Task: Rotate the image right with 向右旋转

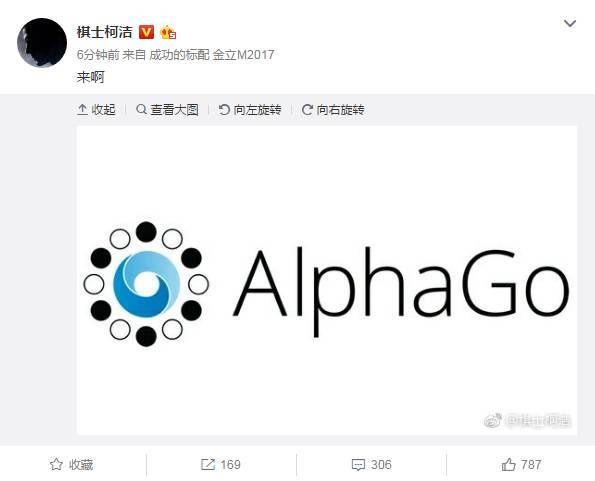Action: click(333, 110)
